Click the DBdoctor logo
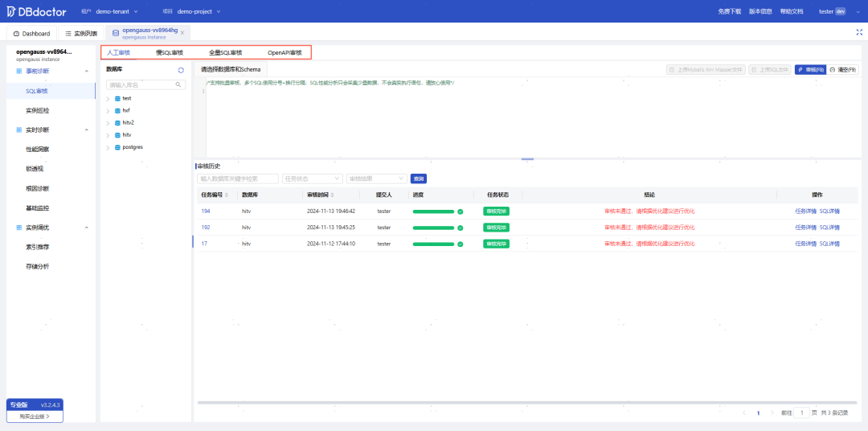 click(36, 11)
